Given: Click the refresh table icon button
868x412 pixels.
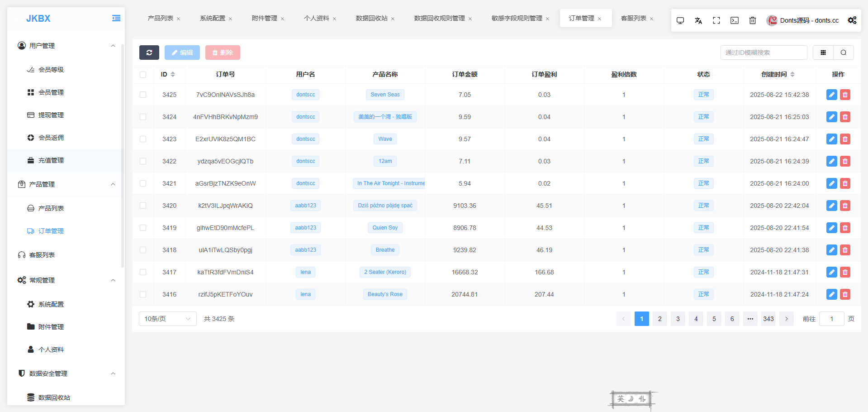Looking at the screenshot, I should tap(149, 53).
